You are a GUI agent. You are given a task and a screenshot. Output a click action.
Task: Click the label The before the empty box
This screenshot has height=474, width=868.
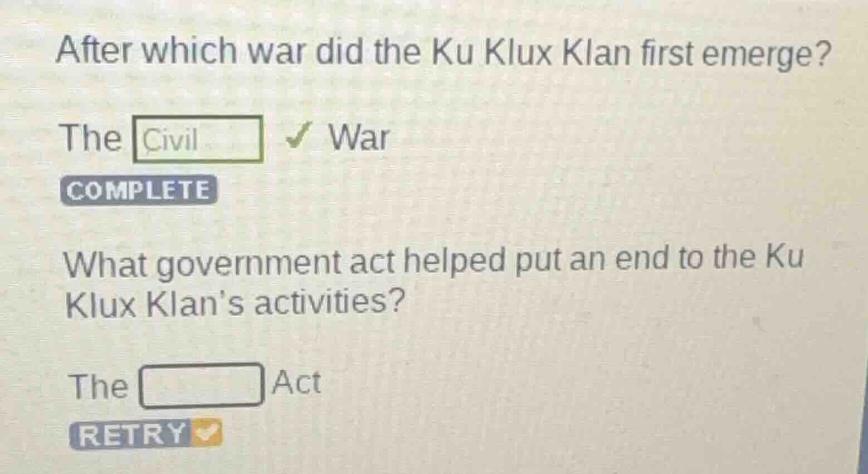99,386
